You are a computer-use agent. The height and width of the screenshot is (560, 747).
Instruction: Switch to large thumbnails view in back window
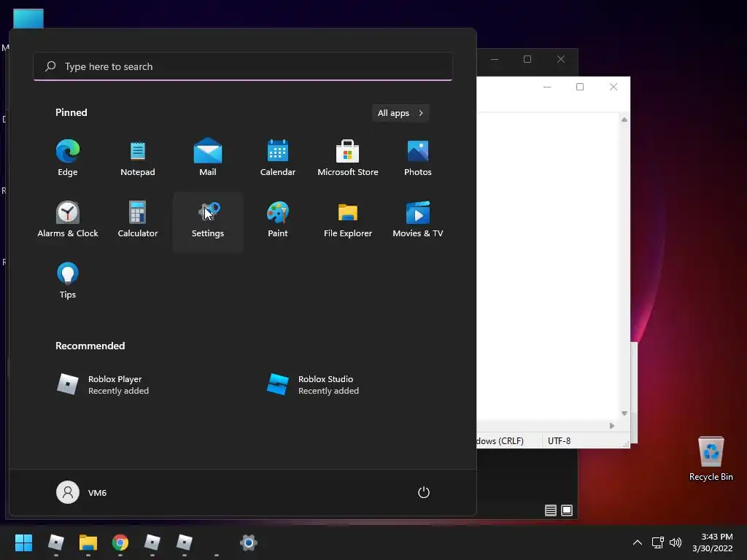click(567, 510)
